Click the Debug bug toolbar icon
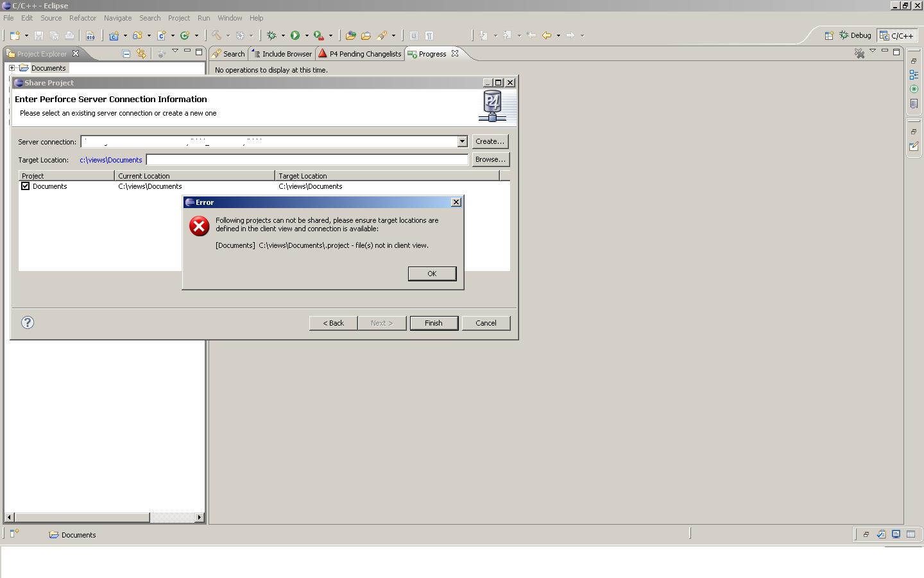The image size is (924, 578). click(x=271, y=35)
